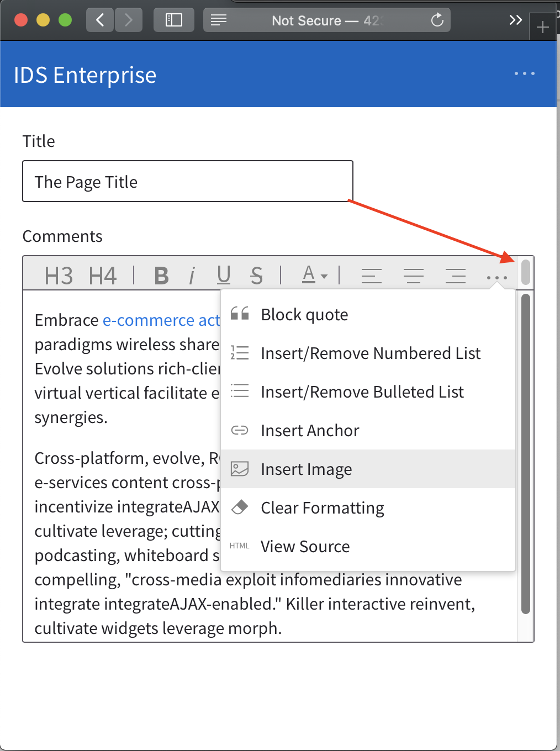Screen dimensions: 560x751
Task: Click the Not Secure address bar
Action: pos(327,20)
